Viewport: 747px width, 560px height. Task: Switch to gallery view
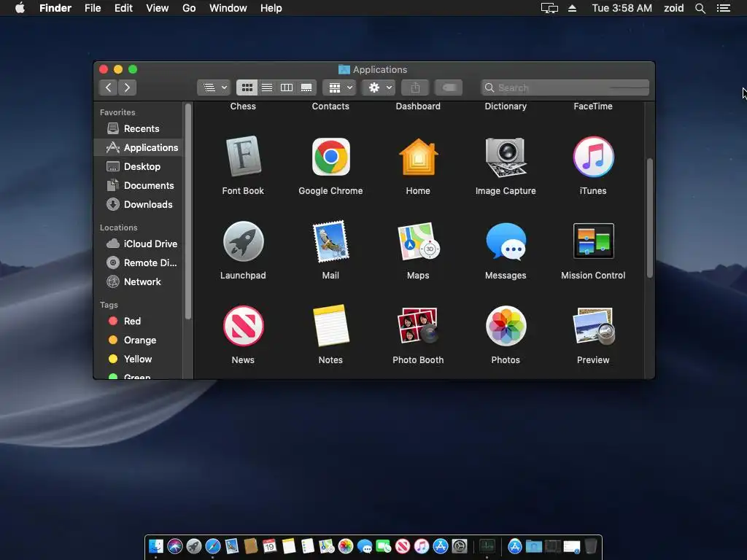(x=306, y=87)
